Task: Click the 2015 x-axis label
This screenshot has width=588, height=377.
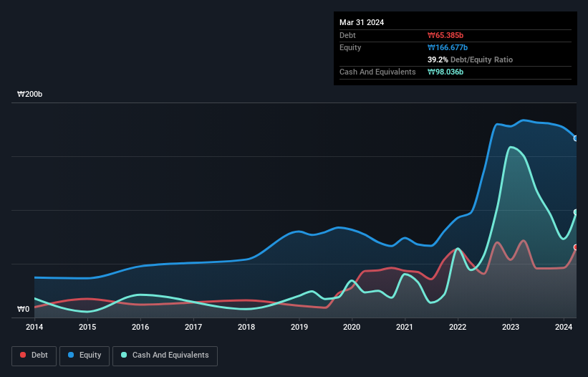Action: 87,327
